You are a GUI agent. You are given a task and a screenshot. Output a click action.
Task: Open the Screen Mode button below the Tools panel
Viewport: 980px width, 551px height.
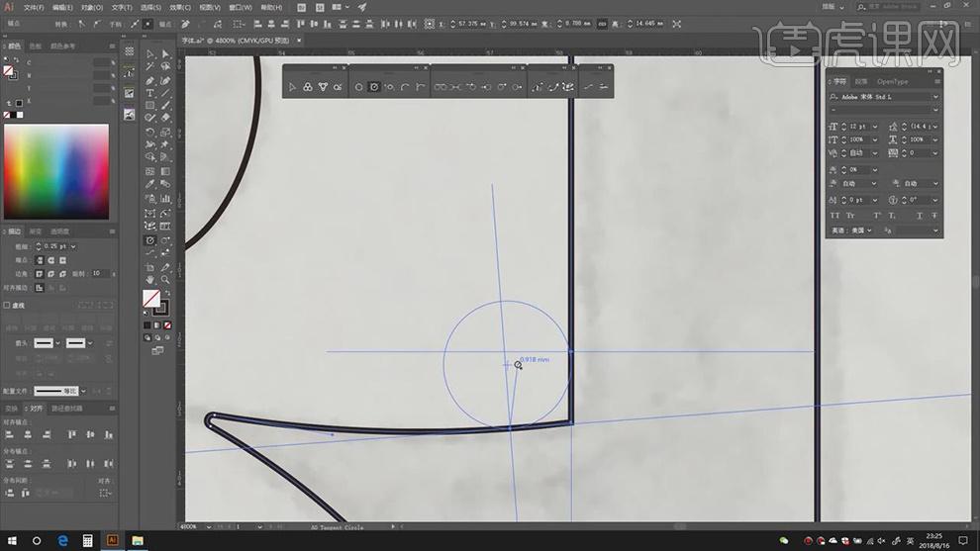coord(157,351)
